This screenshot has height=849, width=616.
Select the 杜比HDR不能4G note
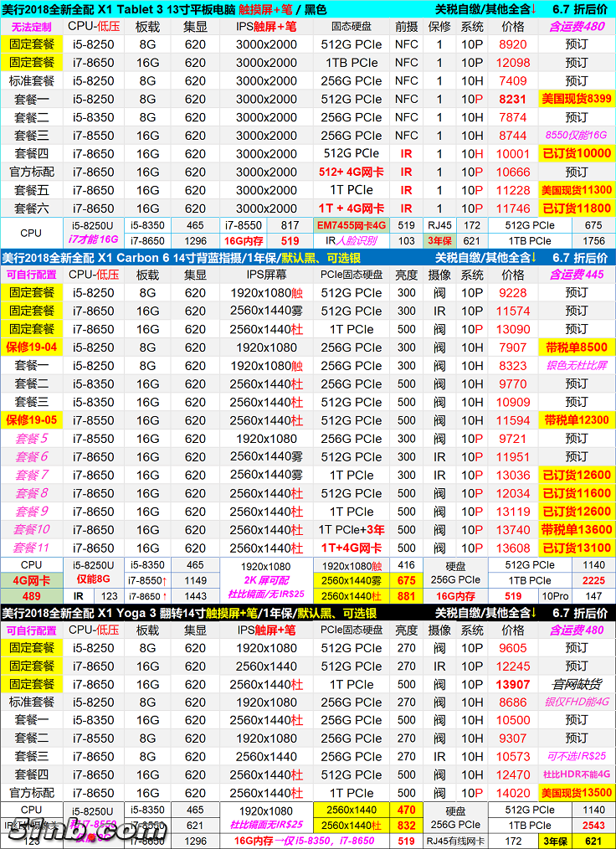pos(577,774)
